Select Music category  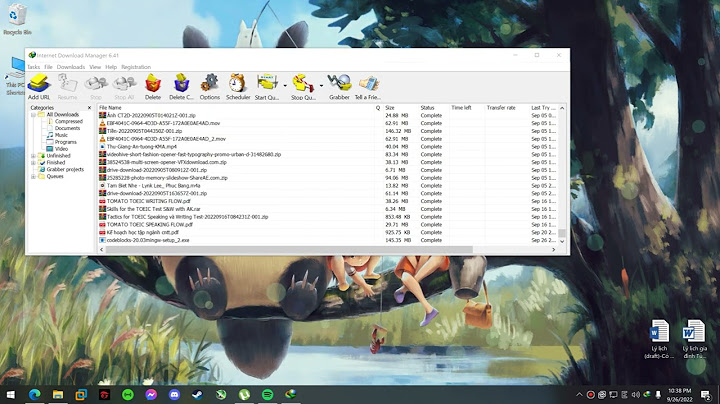[x=61, y=135]
